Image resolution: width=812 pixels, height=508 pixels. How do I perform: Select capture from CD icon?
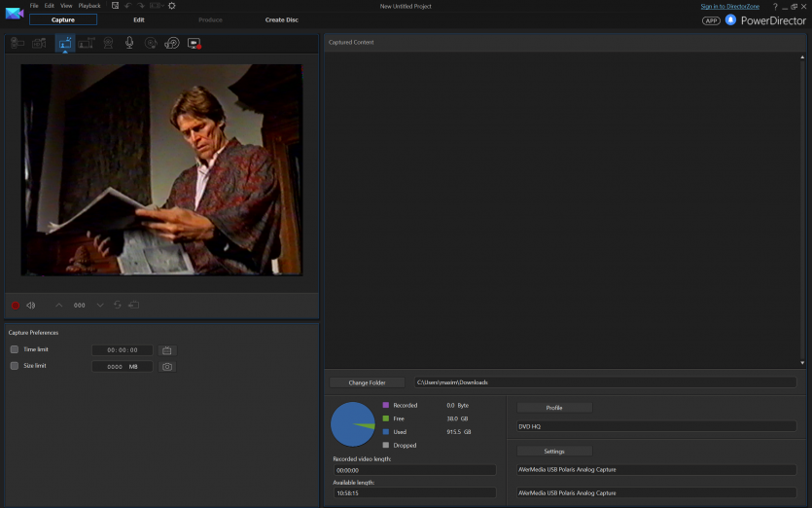151,43
